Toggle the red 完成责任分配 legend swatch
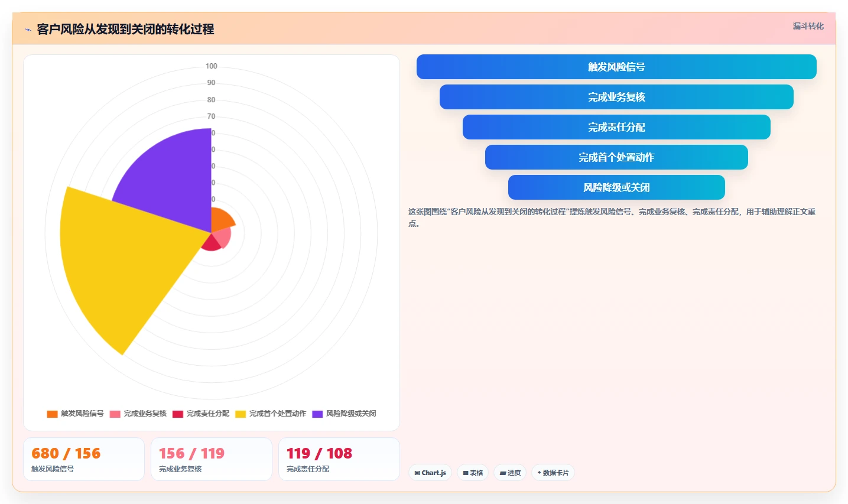This screenshot has height=504, width=848. 178,414
